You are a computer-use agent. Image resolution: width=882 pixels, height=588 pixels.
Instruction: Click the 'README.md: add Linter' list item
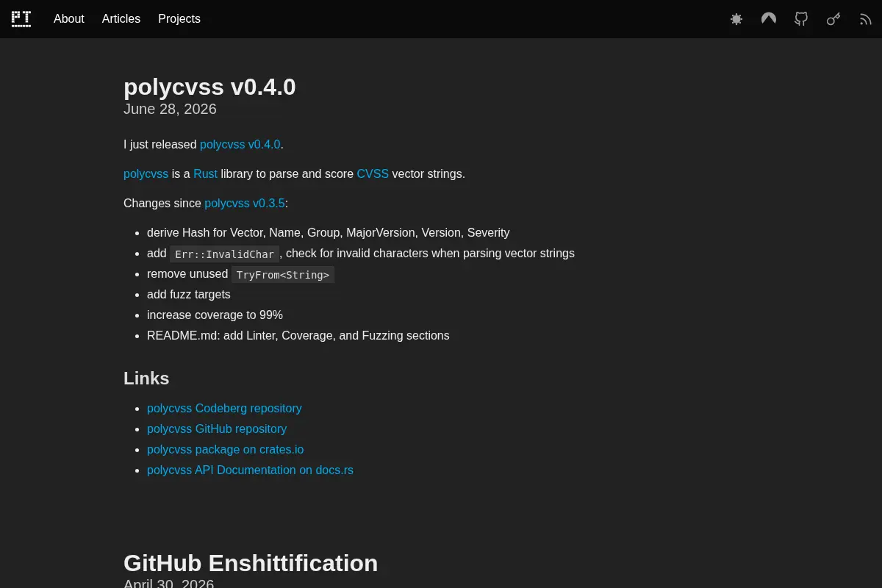click(x=298, y=336)
